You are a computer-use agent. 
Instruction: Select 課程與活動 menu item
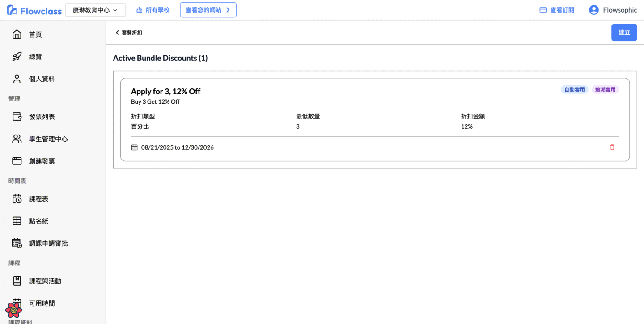(45, 281)
